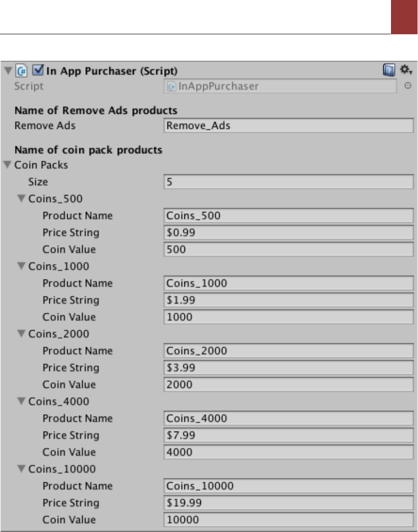Edit the $7.99 Price String field
Screen dimensions: 418x532
tap(288, 435)
